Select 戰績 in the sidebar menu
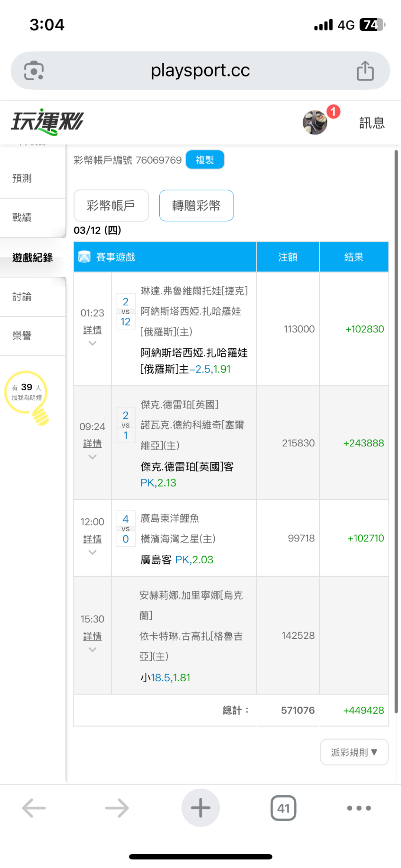Viewport: 401px width, 868px height. 22,218
